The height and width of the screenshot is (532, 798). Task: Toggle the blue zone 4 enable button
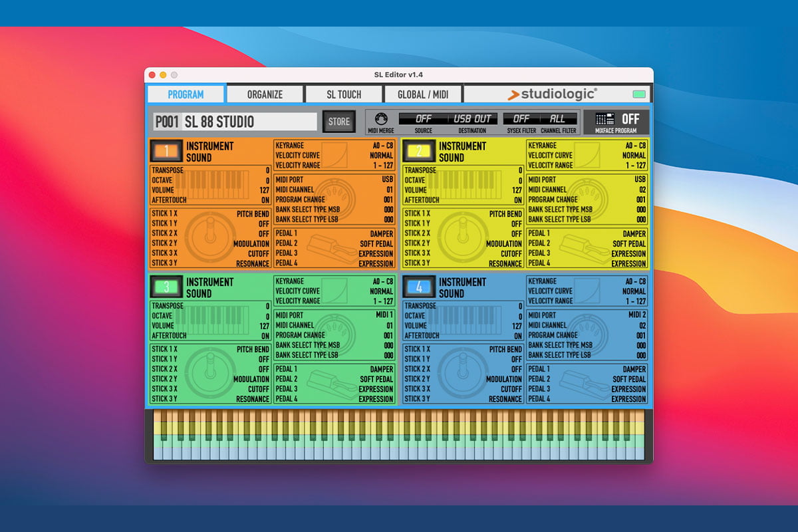[x=419, y=287]
